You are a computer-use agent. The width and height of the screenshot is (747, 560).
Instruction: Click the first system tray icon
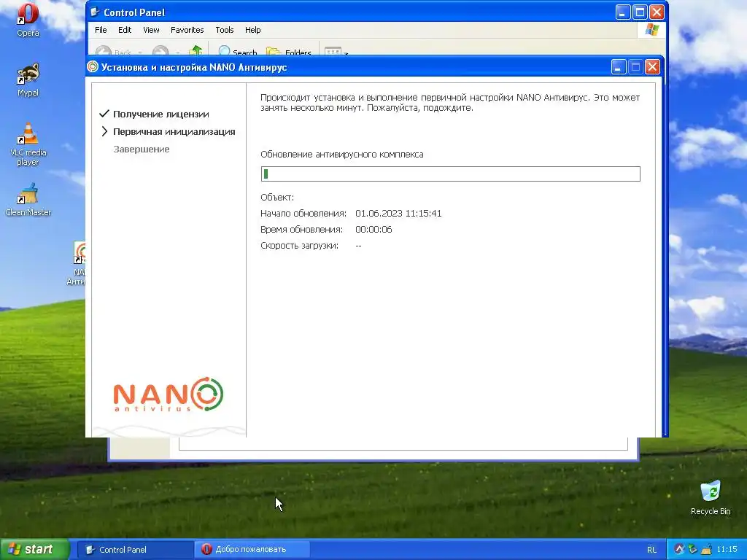click(x=679, y=550)
